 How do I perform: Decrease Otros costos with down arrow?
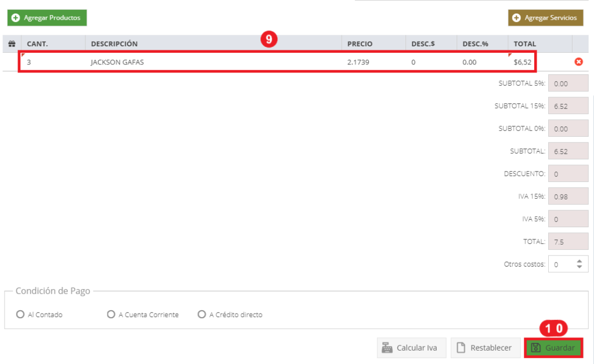[579, 267]
